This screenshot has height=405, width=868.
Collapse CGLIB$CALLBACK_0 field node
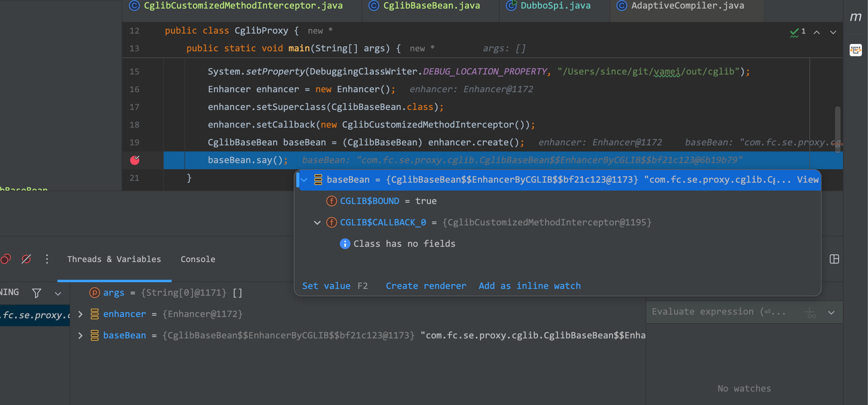[x=317, y=223]
